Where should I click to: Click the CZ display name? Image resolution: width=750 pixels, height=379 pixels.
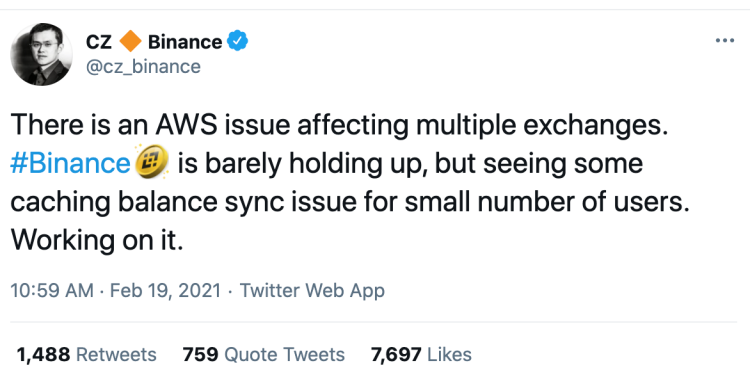(99, 42)
